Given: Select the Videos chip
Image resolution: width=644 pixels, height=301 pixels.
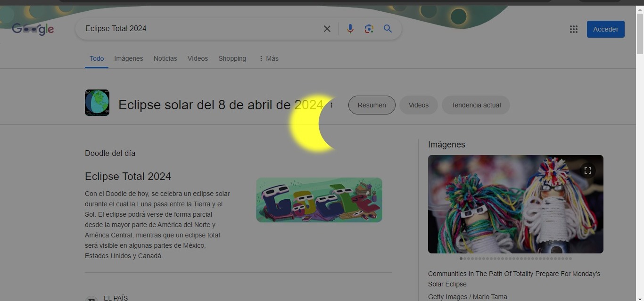Looking at the screenshot, I should coord(418,105).
